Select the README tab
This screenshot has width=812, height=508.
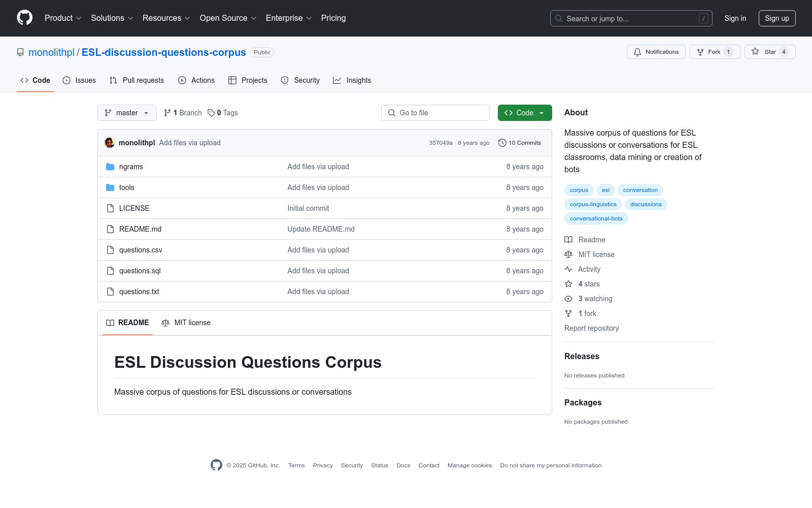127,323
